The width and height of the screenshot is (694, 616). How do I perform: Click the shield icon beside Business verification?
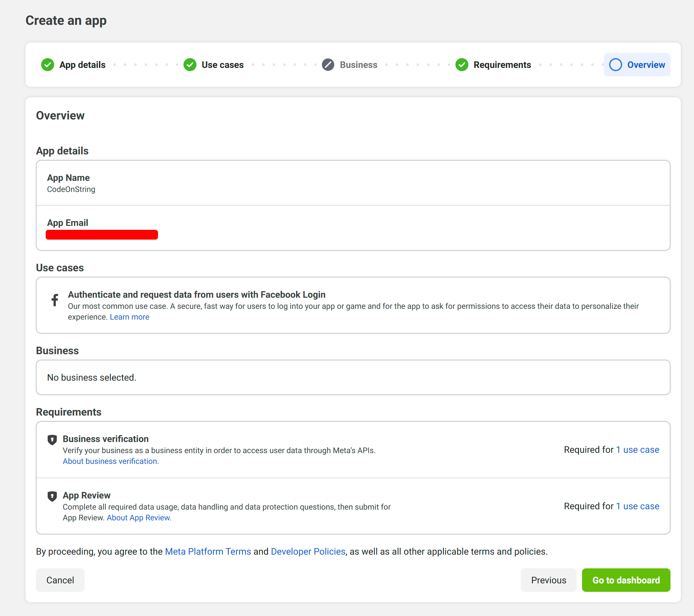(52, 440)
